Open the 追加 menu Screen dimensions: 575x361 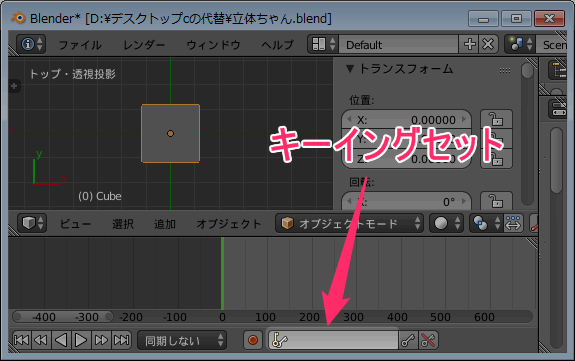click(x=165, y=224)
